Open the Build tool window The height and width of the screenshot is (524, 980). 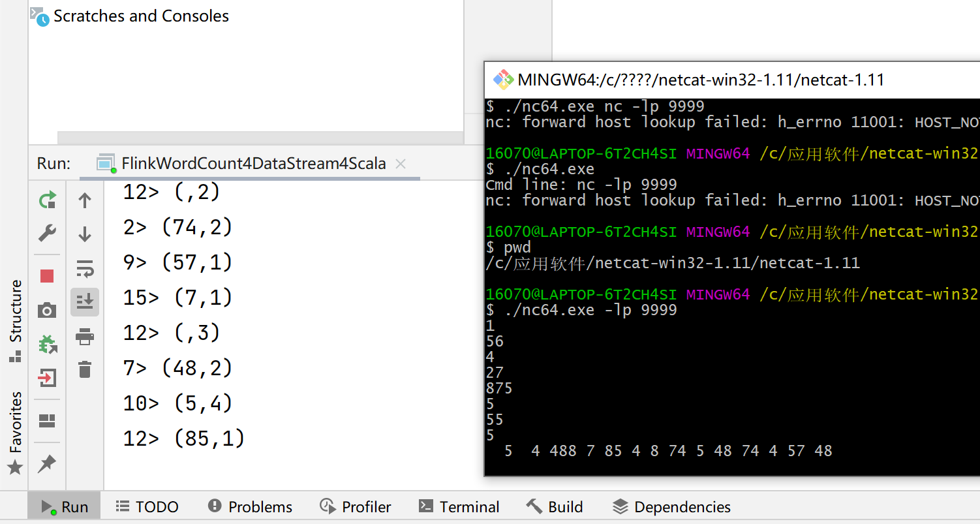(x=555, y=507)
